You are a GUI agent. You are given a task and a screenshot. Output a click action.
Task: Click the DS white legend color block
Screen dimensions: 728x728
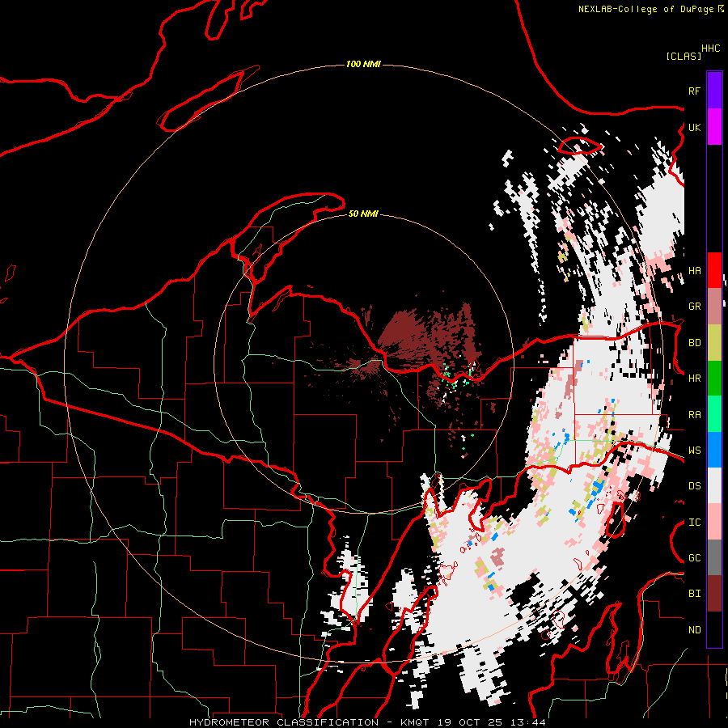714,485
